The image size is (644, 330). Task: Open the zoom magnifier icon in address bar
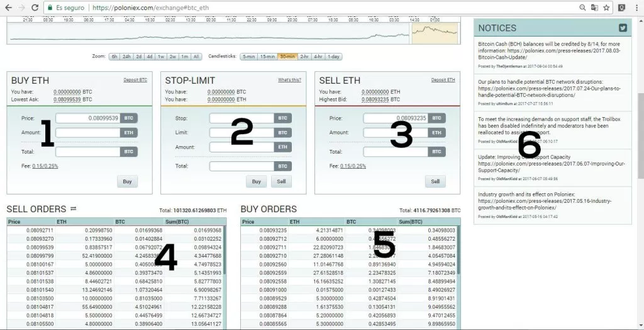582,8
